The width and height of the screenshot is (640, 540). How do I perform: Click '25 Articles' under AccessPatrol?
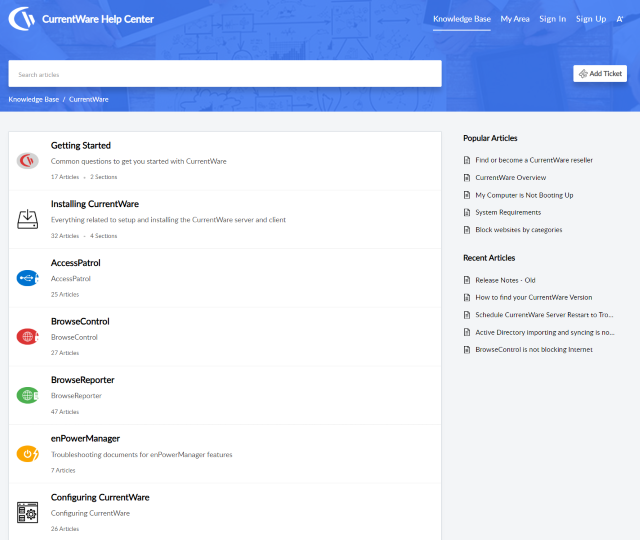pos(65,294)
